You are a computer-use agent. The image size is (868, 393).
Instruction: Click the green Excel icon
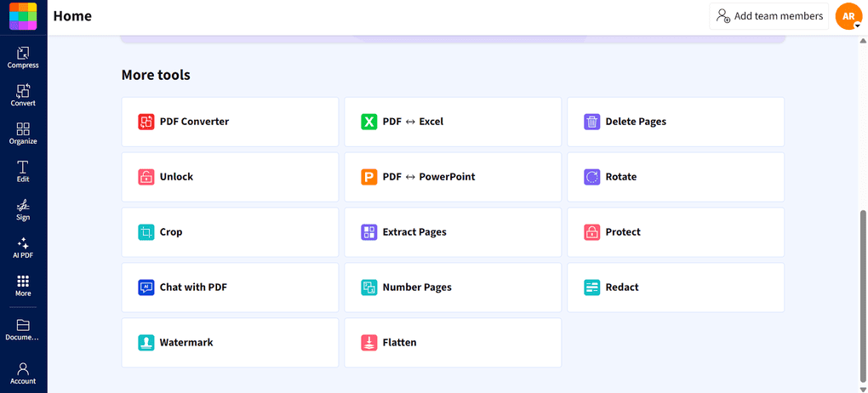click(369, 122)
